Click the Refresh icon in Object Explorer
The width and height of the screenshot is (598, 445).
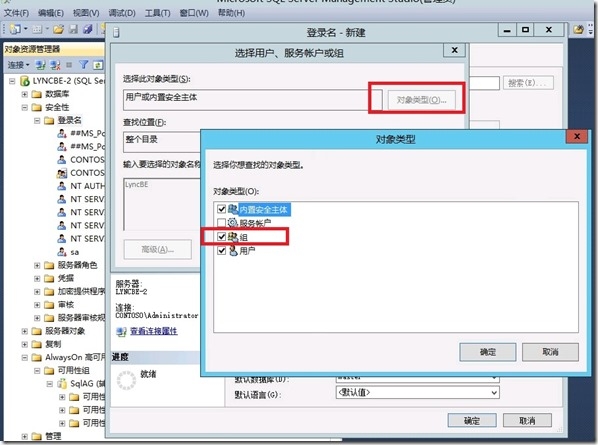(x=98, y=65)
